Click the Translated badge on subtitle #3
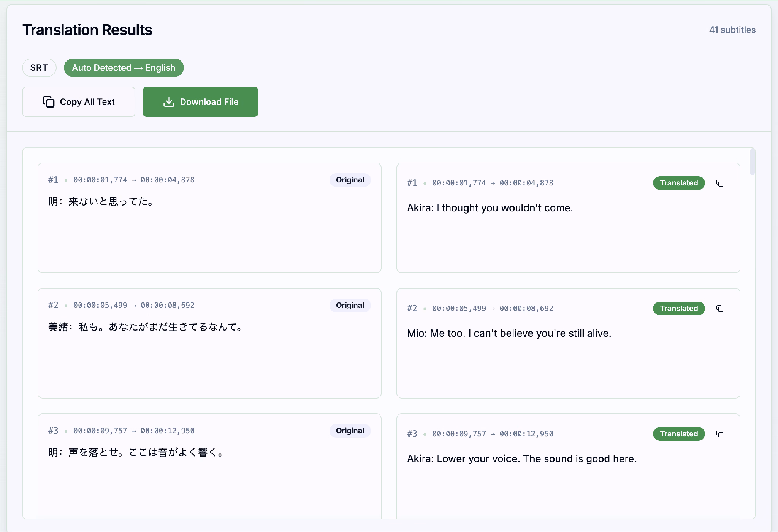 click(x=679, y=434)
